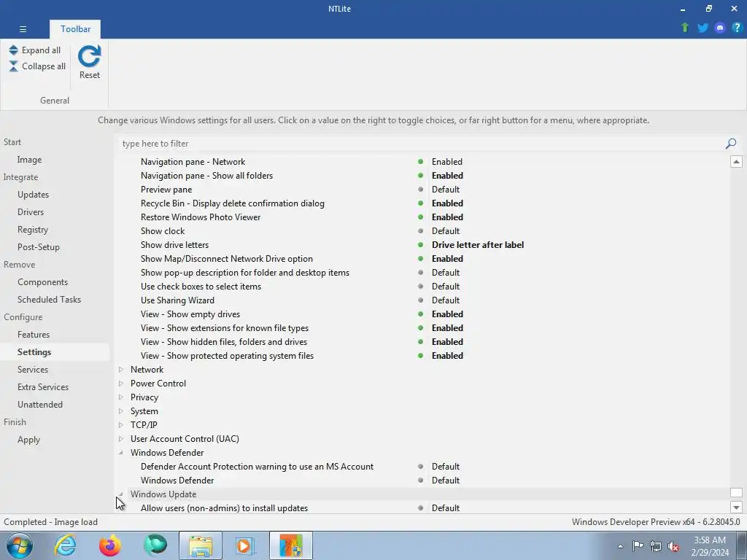Toggle Show clock Default value
The image size is (747, 560).
(x=446, y=231)
